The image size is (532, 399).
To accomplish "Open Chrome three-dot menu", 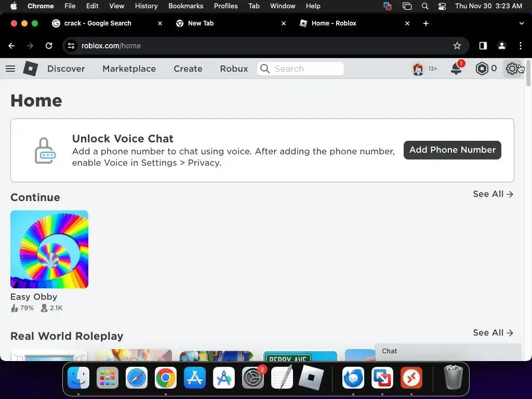I will coord(521,46).
